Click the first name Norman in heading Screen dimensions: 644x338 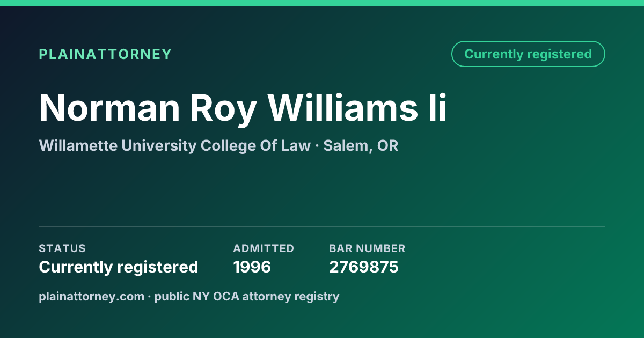(x=109, y=108)
